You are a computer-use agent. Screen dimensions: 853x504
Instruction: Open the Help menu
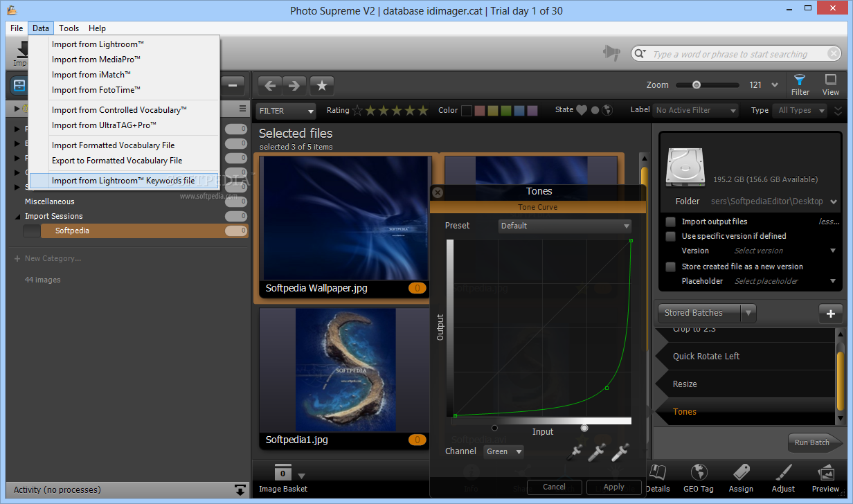[x=98, y=28]
